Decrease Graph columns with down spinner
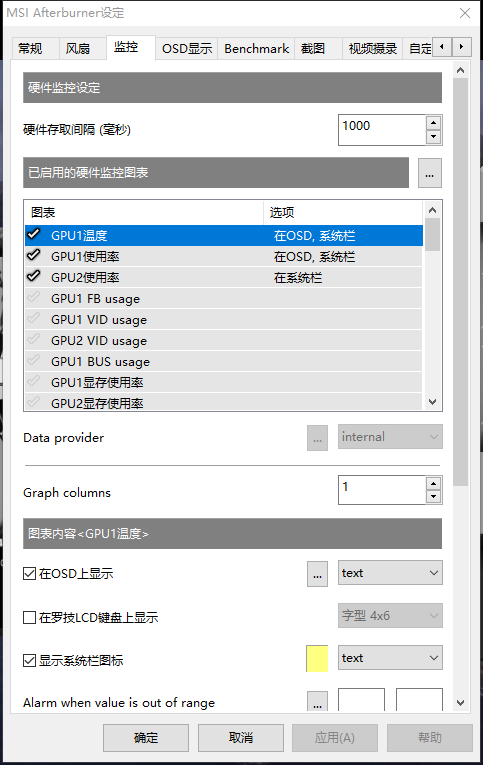The width and height of the screenshot is (483, 765). (434, 497)
